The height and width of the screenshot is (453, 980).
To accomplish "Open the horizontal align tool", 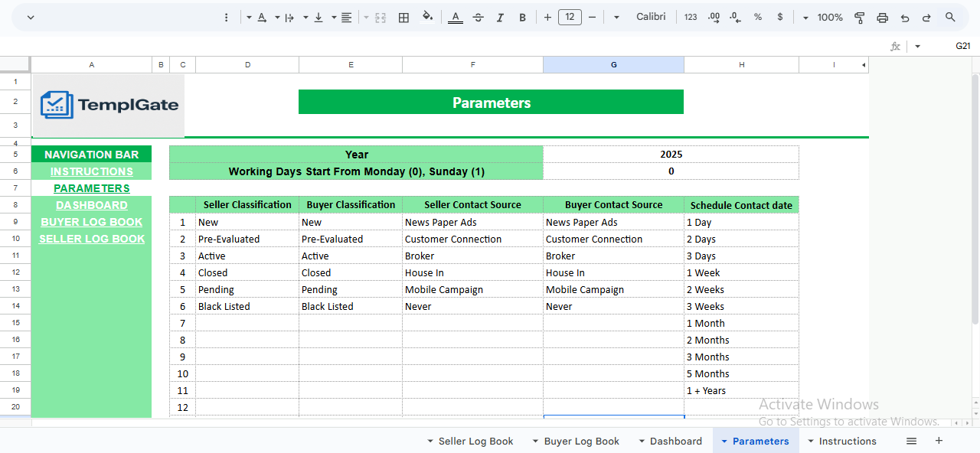I will pyautogui.click(x=347, y=17).
